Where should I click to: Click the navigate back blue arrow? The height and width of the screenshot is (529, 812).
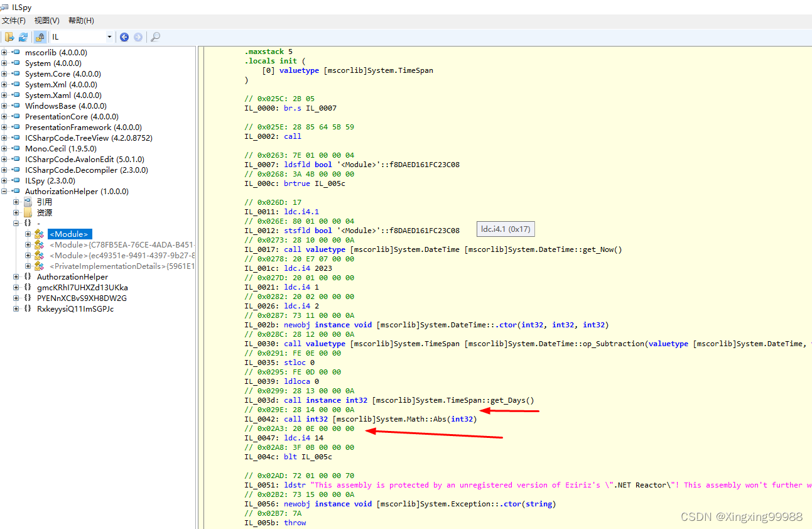pos(124,37)
